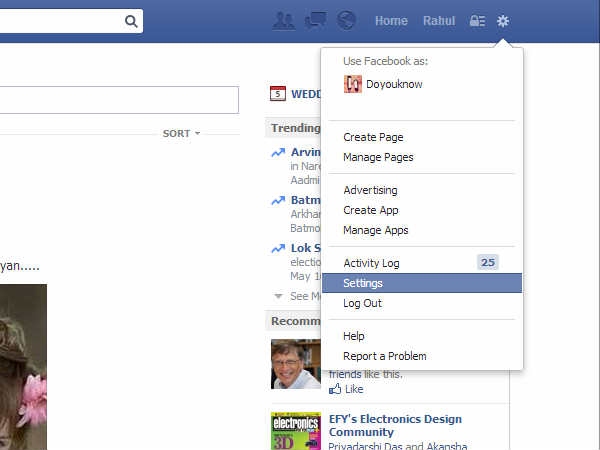Click the thumbs-up Like icon

click(x=335, y=389)
